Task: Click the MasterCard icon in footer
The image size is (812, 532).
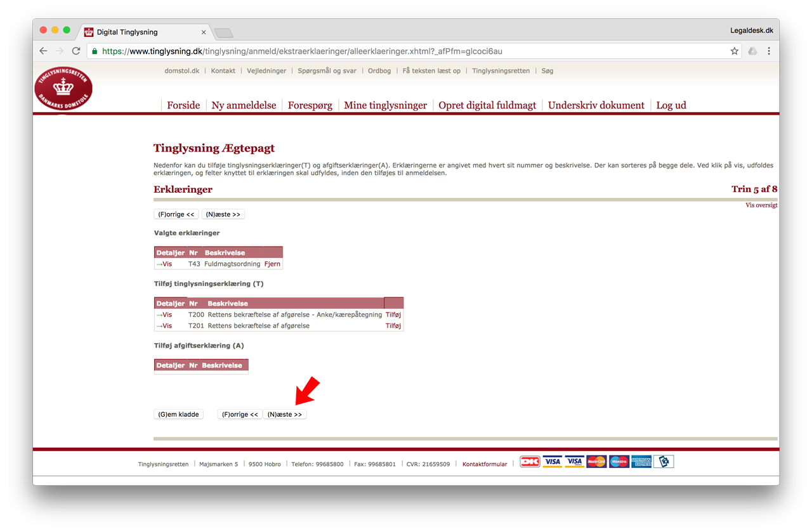Action: tap(596, 462)
